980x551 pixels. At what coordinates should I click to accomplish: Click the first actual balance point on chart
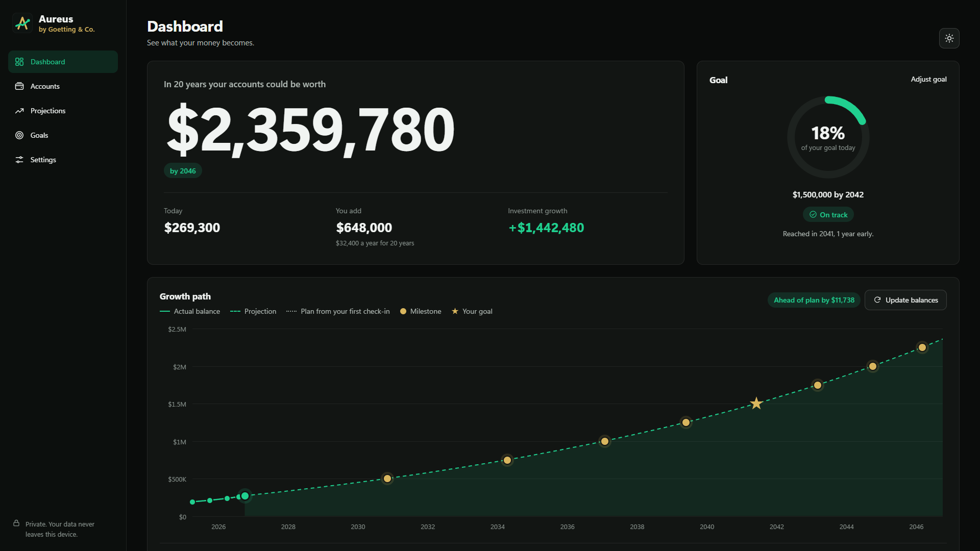pos(192,502)
